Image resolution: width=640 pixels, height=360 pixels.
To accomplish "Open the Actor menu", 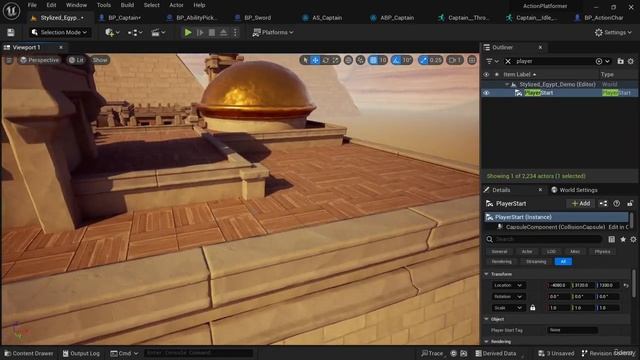I will 176,5.
